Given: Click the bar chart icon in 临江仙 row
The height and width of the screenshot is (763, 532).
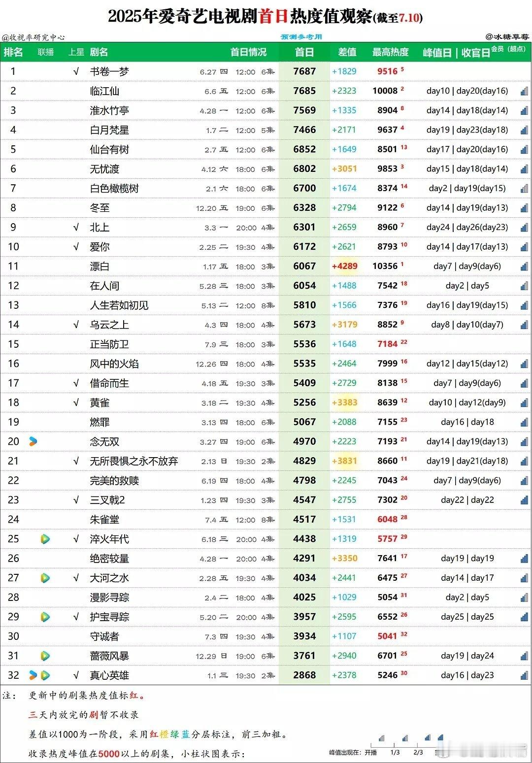Looking at the screenshot, I should [524, 91].
